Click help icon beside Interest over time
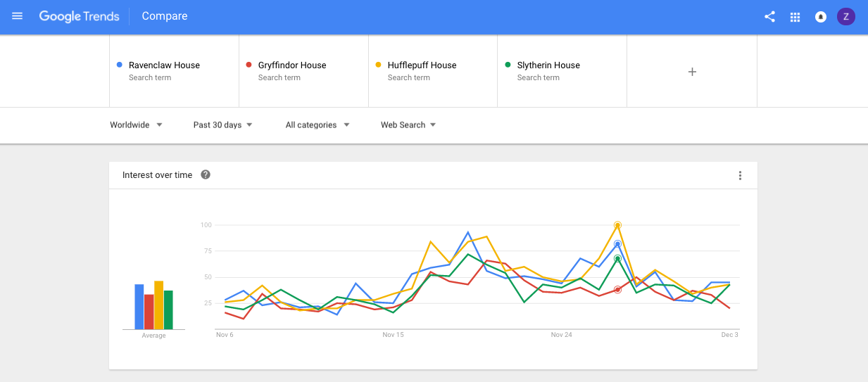This screenshot has height=382, width=868. 206,174
